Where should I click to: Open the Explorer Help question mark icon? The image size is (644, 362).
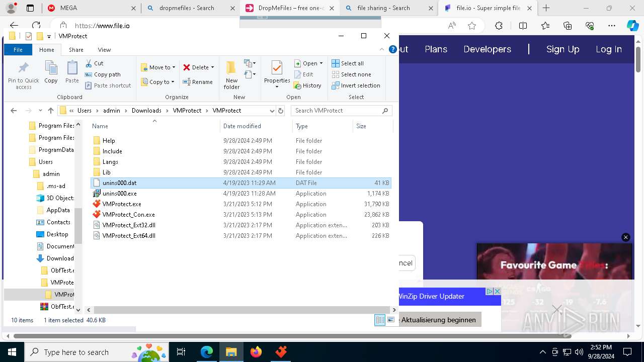(392, 49)
